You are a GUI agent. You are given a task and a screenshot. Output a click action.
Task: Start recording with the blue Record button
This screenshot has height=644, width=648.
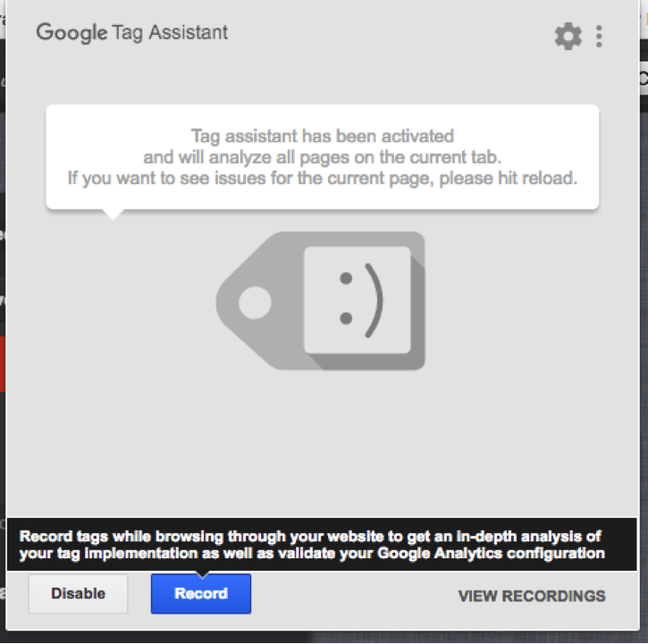pyautogui.click(x=201, y=594)
